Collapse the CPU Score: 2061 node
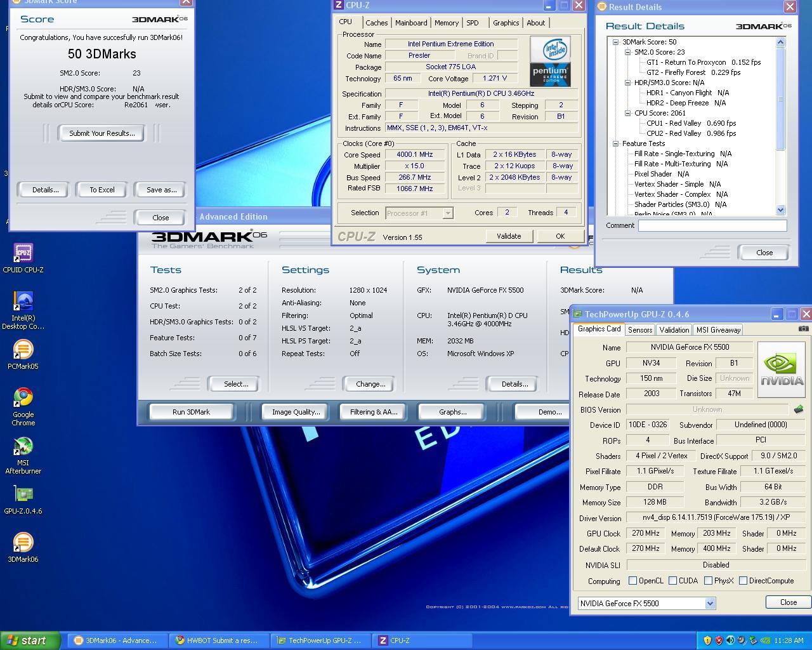The height and width of the screenshot is (650, 812). [x=627, y=113]
